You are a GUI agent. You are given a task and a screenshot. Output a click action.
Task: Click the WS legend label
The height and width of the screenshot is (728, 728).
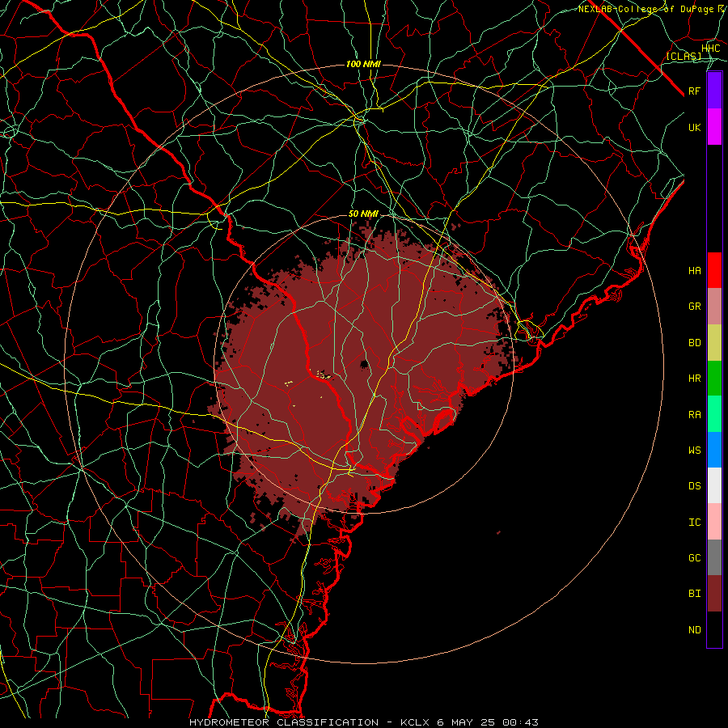tap(695, 451)
